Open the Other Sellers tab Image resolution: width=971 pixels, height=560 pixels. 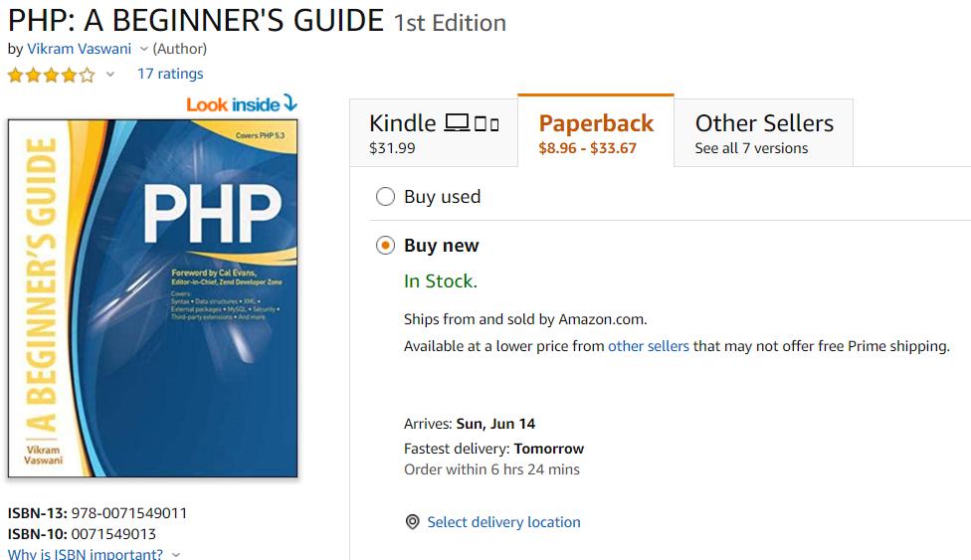(763, 132)
